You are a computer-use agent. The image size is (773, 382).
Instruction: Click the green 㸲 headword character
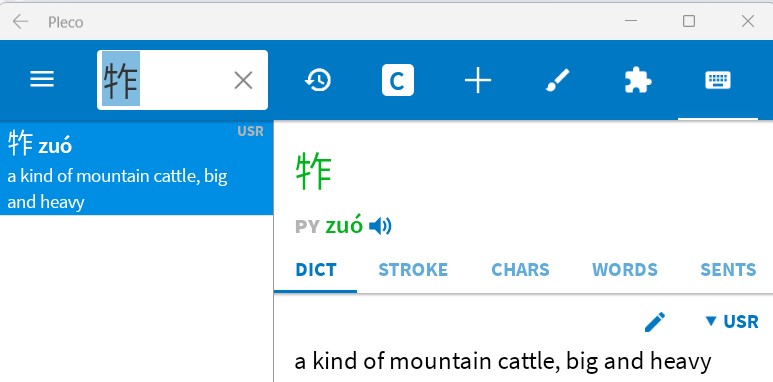click(x=314, y=171)
